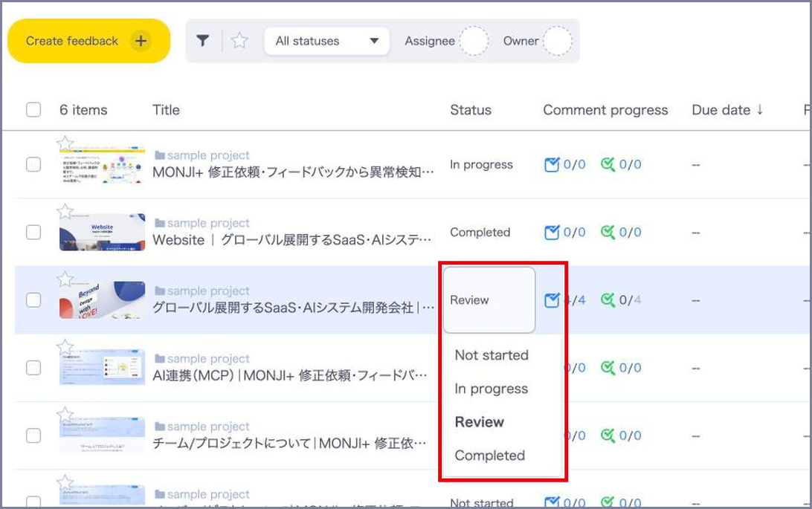Sort by the Title column header
Screen dimensions: 812x509
tap(166, 110)
